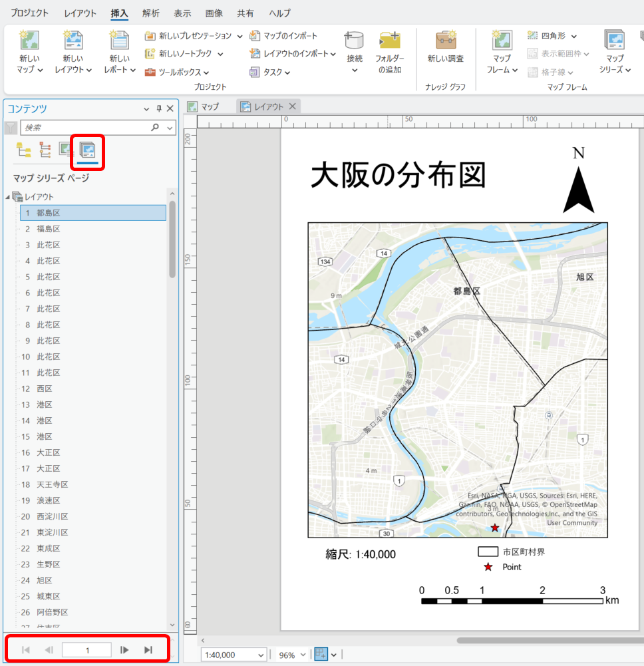Go to next map series page
Screen dimensions: 644x666
[124, 650]
